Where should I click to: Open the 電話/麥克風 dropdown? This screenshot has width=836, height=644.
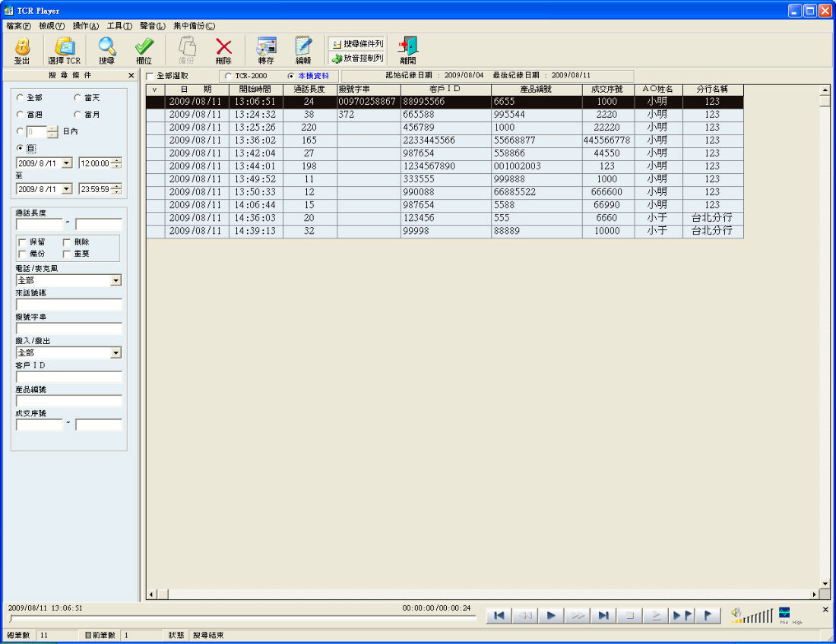[x=116, y=281]
